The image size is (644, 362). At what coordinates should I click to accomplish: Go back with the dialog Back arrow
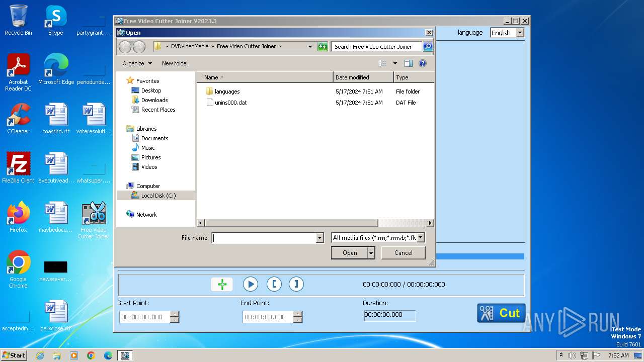[125, 47]
